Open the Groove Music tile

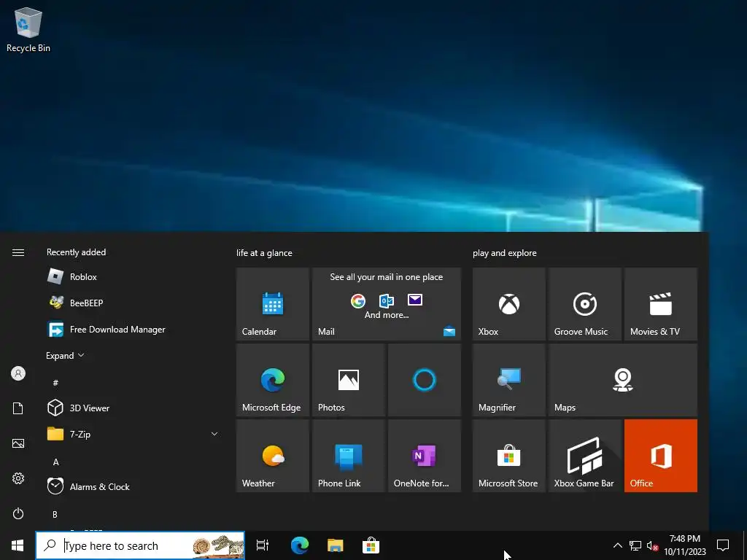(584, 304)
